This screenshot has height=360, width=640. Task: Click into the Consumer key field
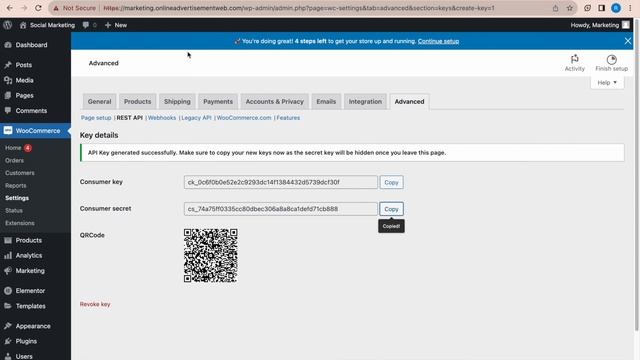pos(280,182)
